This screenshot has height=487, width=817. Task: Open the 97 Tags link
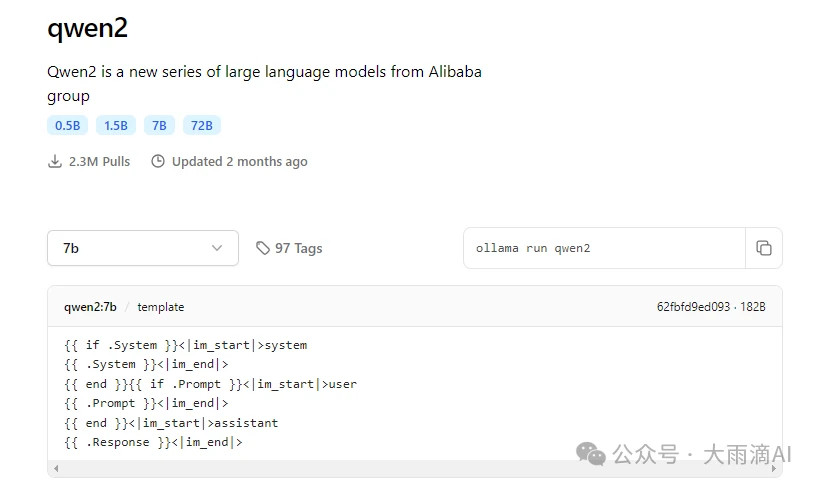298,248
